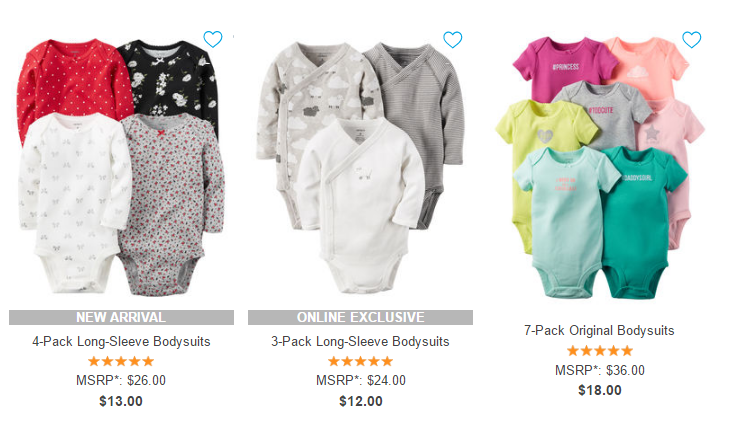
Task: Favorite the 7-Pack Original Bodysuits with heart
Action: tap(692, 39)
